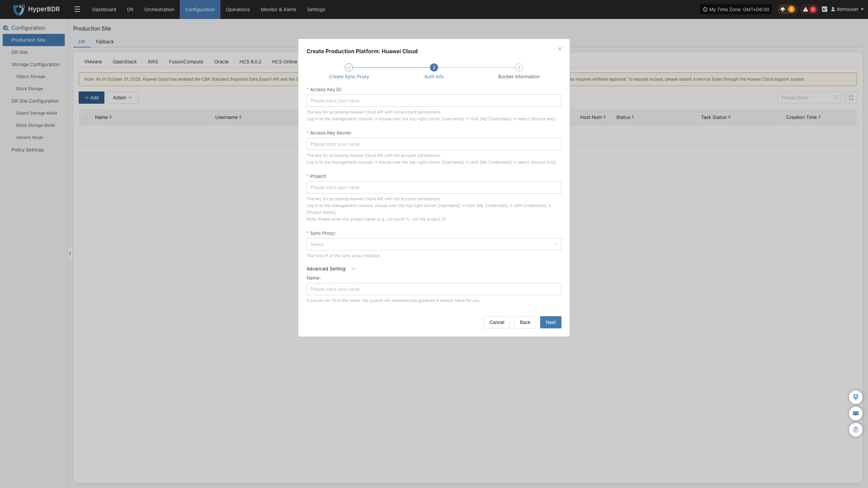Sort by Host Num column arrows

click(x=605, y=117)
